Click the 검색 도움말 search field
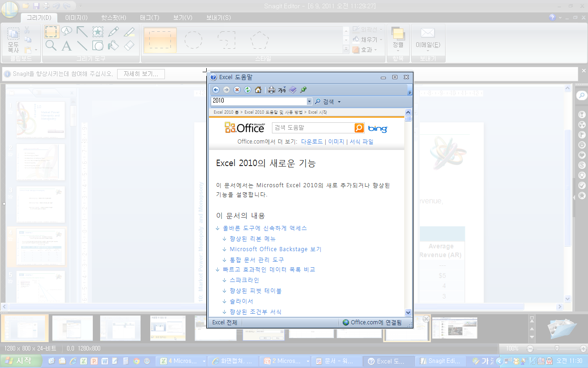The image size is (588, 368). [313, 128]
